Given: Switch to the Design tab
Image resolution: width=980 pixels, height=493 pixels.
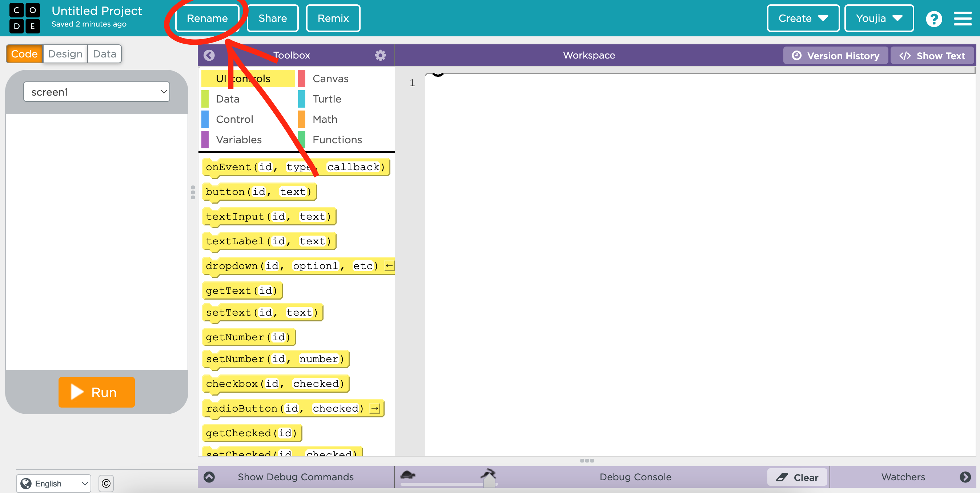Looking at the screenshot, I should (x=65, y=54).
